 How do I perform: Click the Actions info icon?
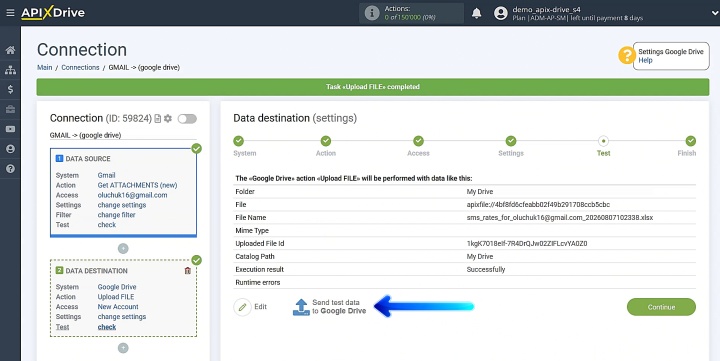point(371,13)
